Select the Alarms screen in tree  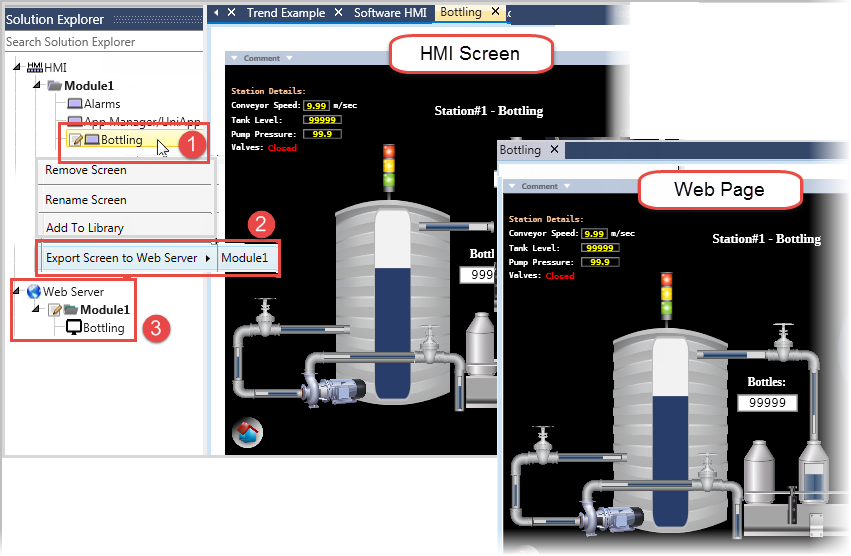pyautogui.click(x=102, y=104)
